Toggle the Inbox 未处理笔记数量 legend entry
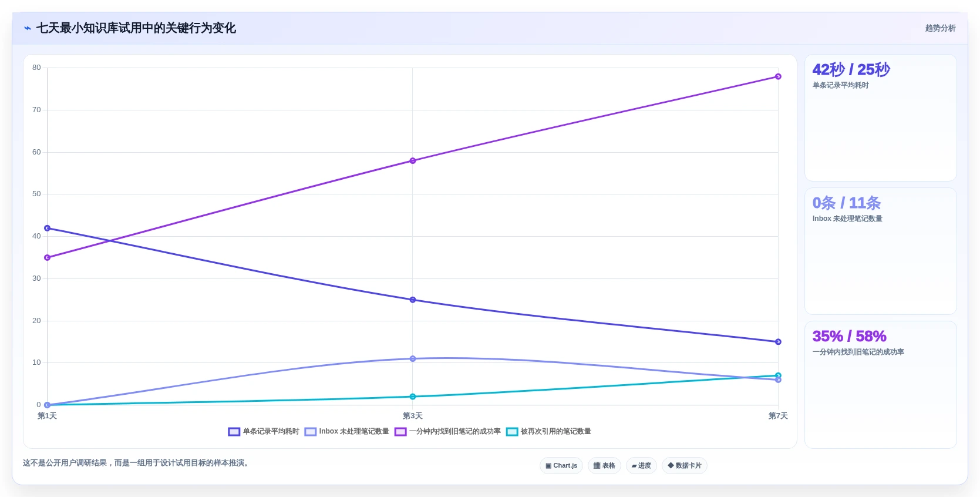The height and width of the screenshot is (497, 980). [346, 431]
